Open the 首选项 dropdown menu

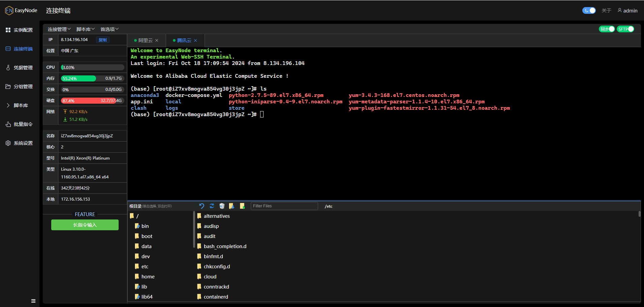coord(110,29)
